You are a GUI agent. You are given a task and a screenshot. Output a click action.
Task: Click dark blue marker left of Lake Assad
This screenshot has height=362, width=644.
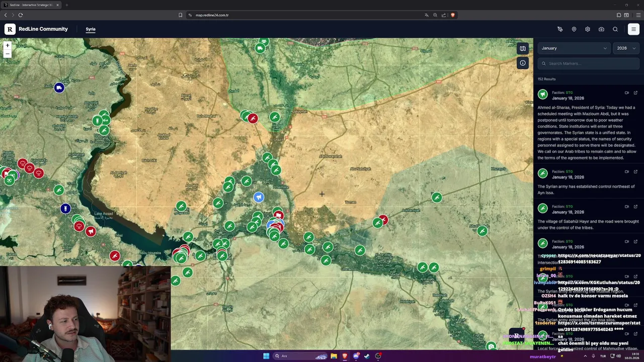pyautogui.click(x=65, y=209)
